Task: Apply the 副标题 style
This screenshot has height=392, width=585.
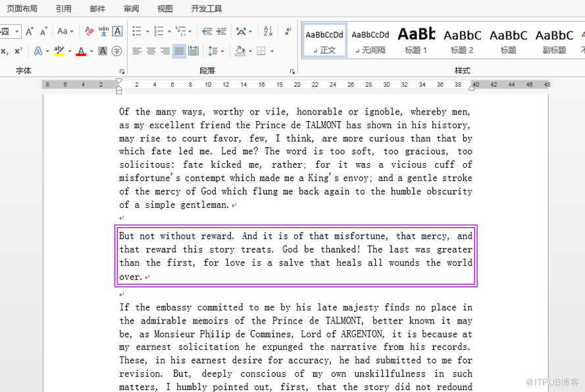Action: point(555,40)
